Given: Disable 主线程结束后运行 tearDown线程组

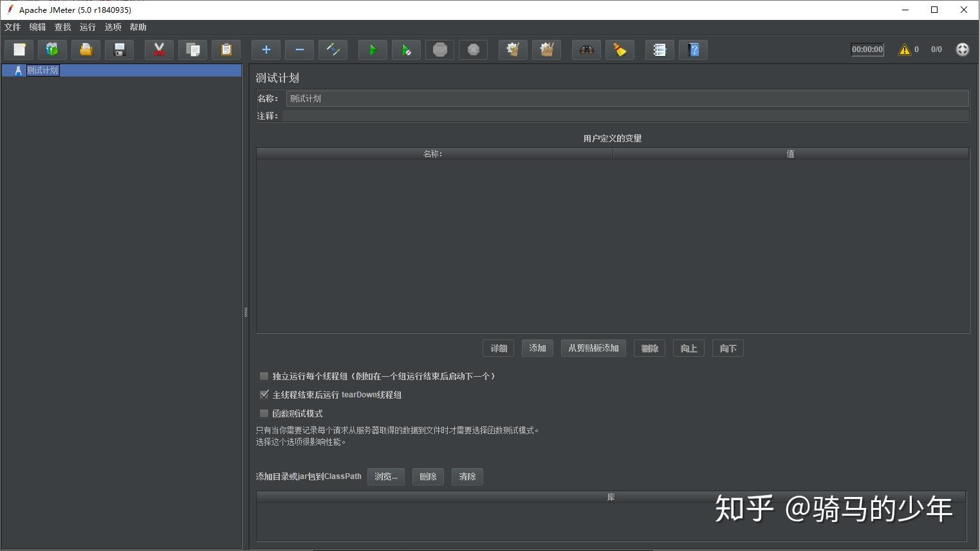Looking at the screenshot, I should click(x=264, y=394).
